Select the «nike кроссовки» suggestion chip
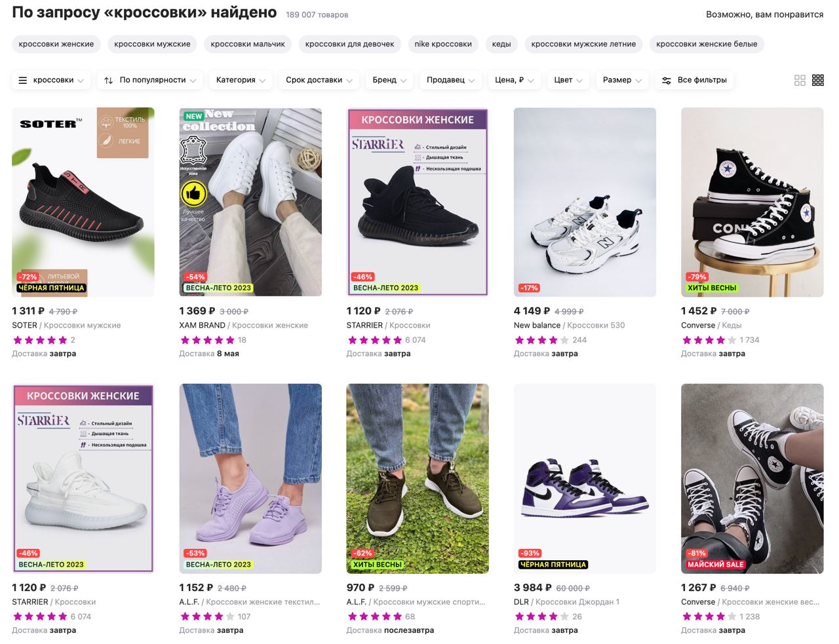 (x=443, y=44)
